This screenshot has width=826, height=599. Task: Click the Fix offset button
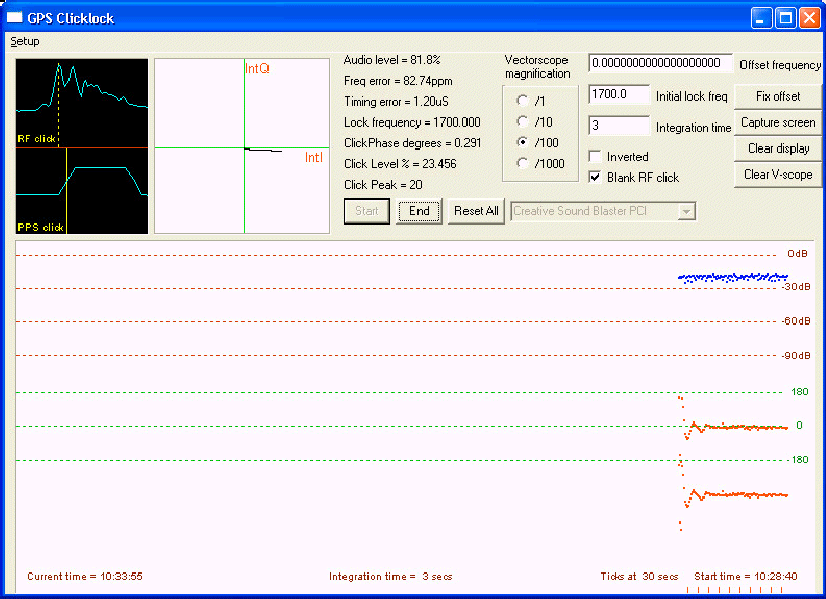point(777,97)
